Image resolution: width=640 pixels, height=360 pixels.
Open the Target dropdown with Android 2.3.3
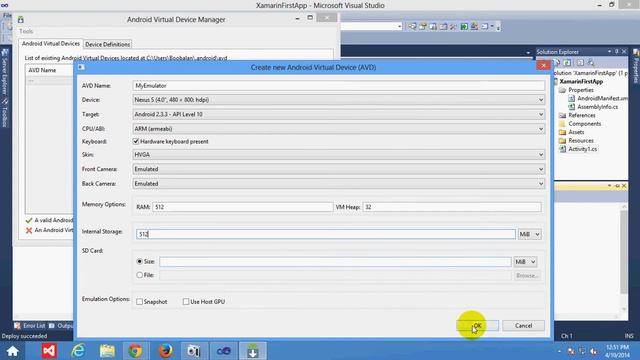coord(339,114)
